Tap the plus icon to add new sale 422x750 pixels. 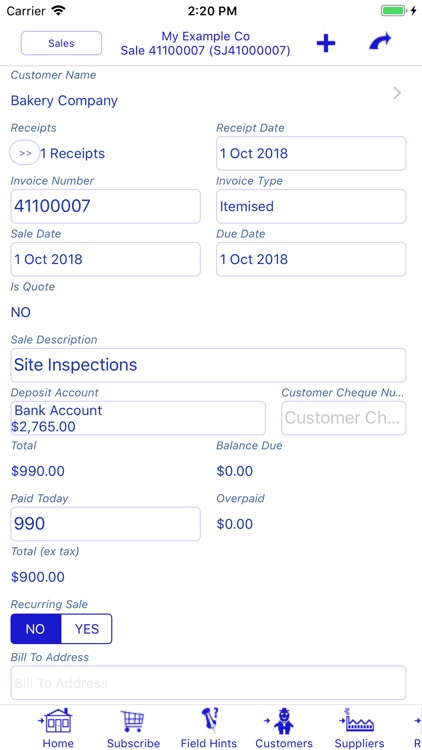[326, 44]
